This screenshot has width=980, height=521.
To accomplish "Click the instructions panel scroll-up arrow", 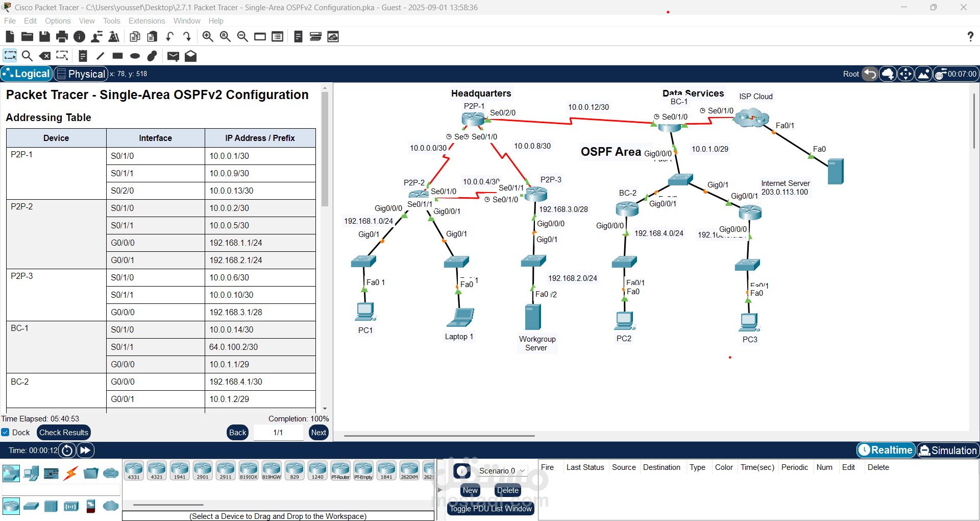I will (x=325, y=88).
